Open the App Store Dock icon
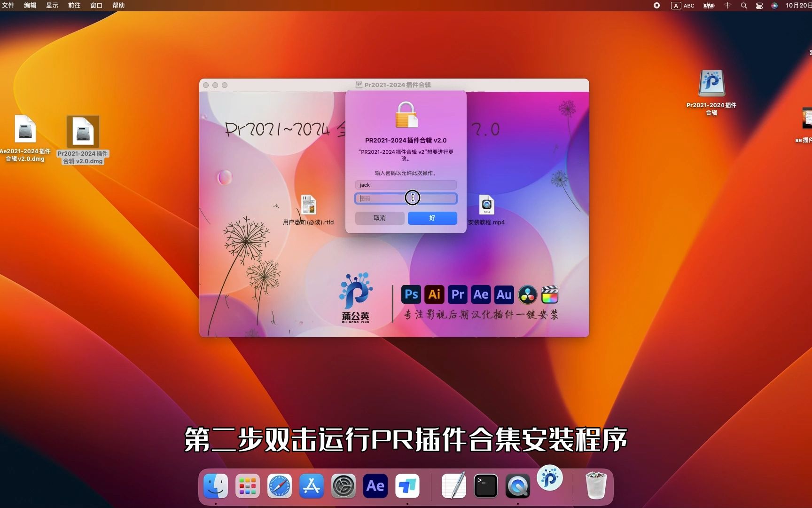 (312, 486)
